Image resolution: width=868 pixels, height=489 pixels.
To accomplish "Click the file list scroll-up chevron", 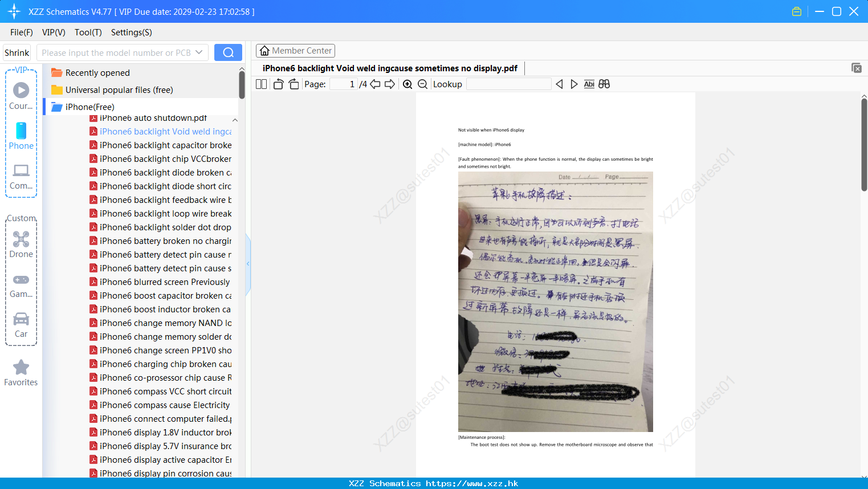I will (235, 120).
